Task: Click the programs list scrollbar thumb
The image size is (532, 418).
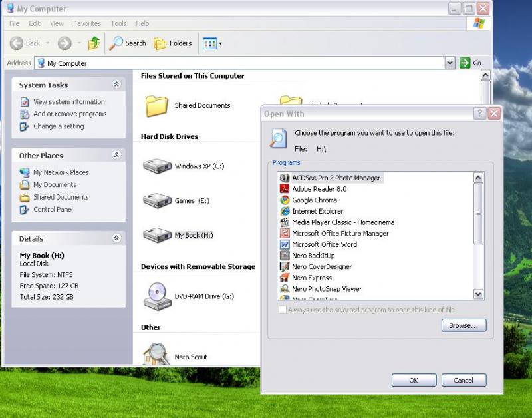Action: 478,214
